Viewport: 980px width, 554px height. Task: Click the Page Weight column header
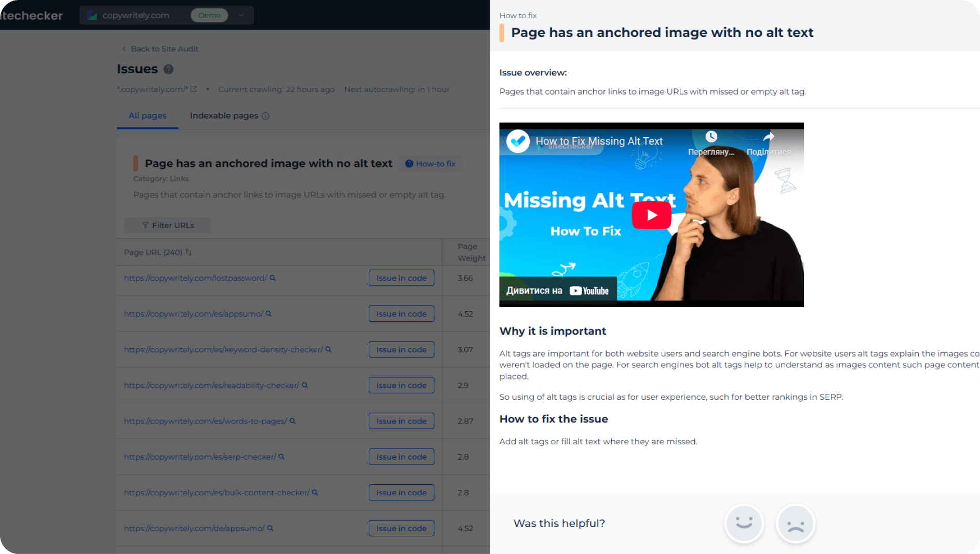click(472, 252)
